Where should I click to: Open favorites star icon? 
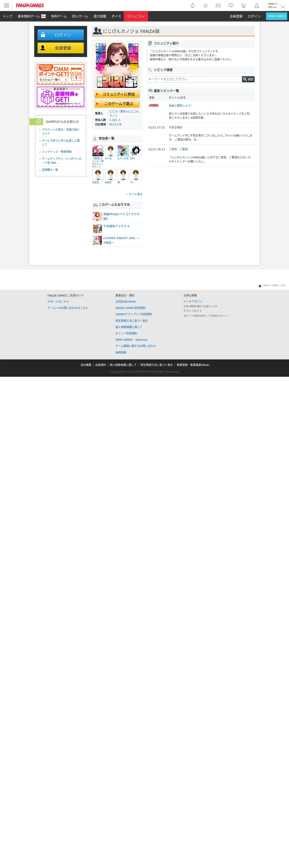tap(205, 5)
